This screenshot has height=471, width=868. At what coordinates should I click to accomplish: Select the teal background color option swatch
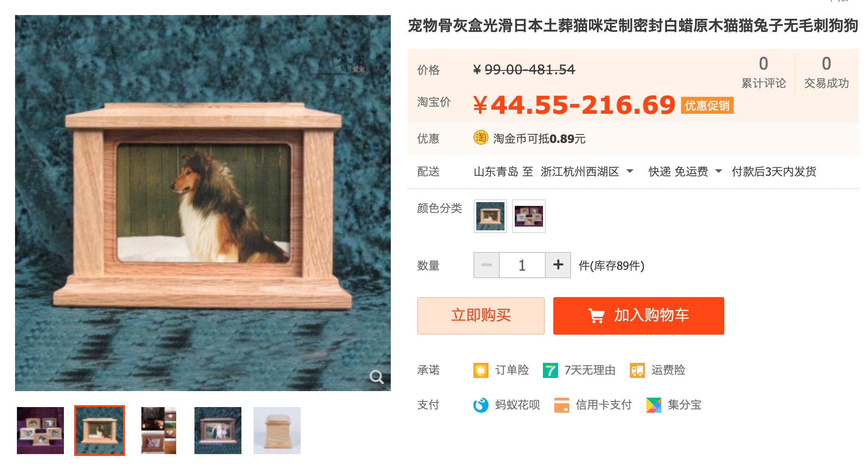click(x=490, y=216)
